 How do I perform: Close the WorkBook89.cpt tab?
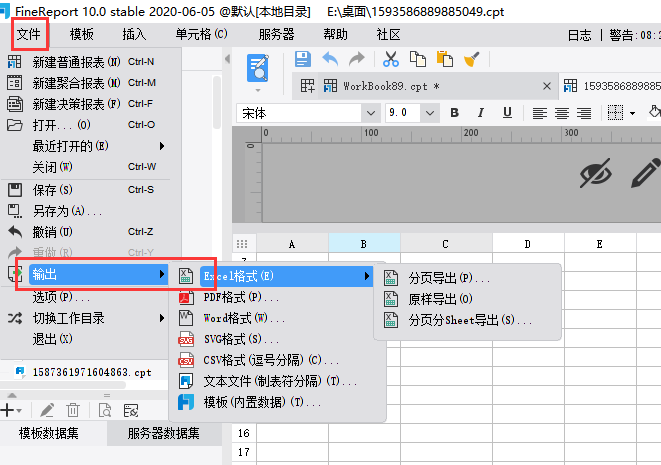coord(547,86)
